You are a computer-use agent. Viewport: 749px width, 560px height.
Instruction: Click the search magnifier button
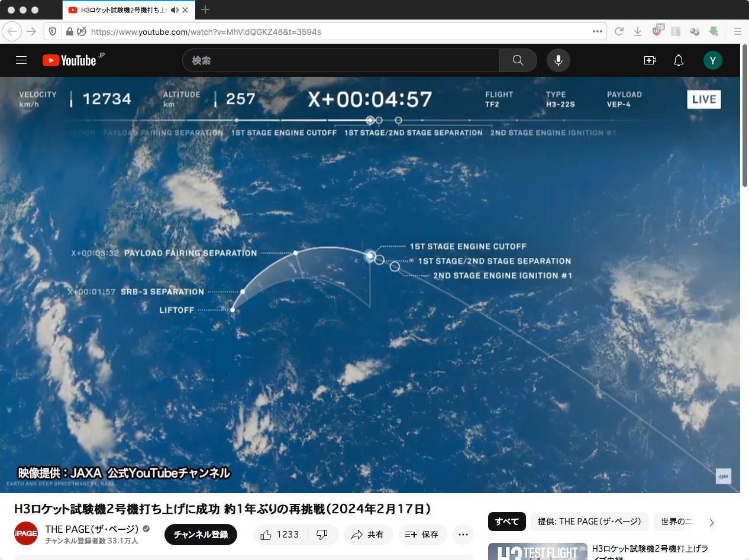[518, 60]
